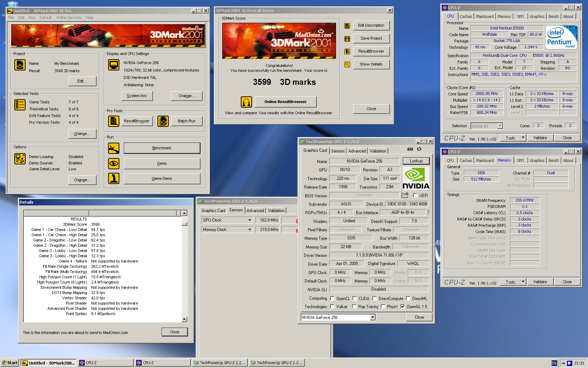The image size is (588, 368).
Task: Click the Selected Tests list icon
Action: (x=20, y=105)
